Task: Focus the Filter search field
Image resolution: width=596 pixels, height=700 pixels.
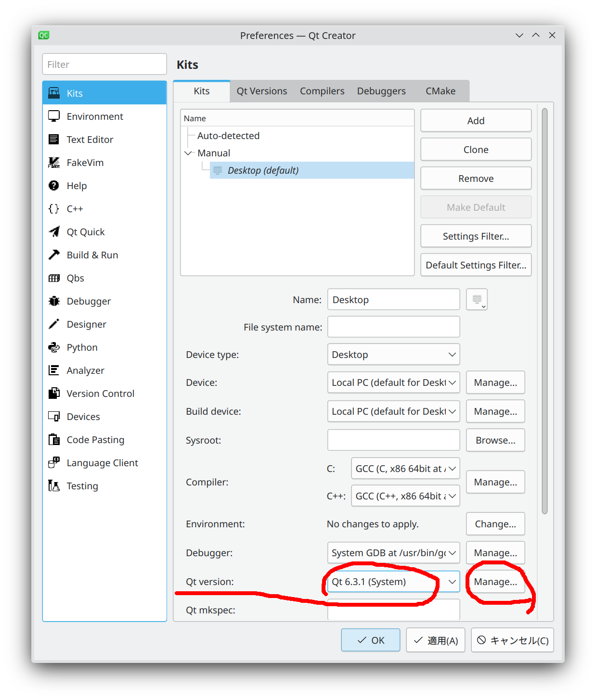Action: [104, 64]
